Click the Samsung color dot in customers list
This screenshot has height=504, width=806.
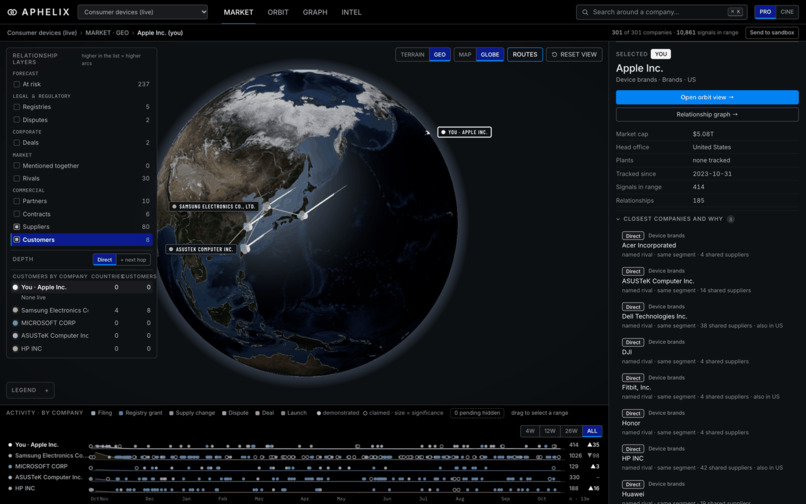[15, 310]
